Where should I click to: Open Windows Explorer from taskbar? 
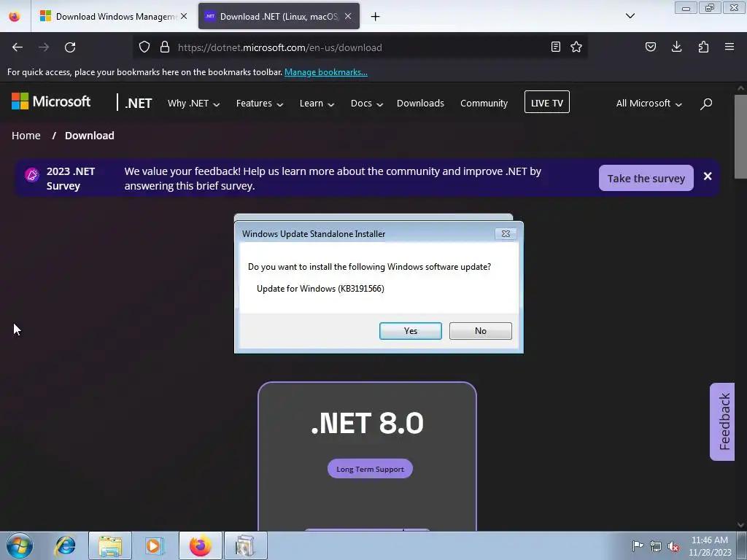click(110, 545)
